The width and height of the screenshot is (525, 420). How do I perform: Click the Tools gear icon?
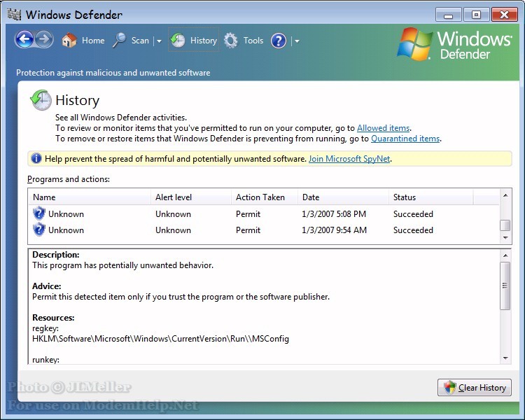point(231,41)
